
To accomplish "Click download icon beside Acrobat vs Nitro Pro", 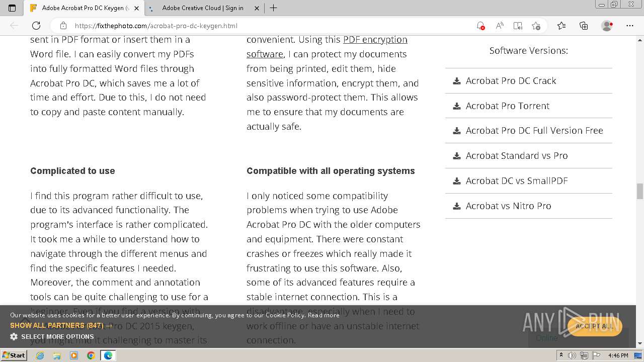I will pos(457,206).
